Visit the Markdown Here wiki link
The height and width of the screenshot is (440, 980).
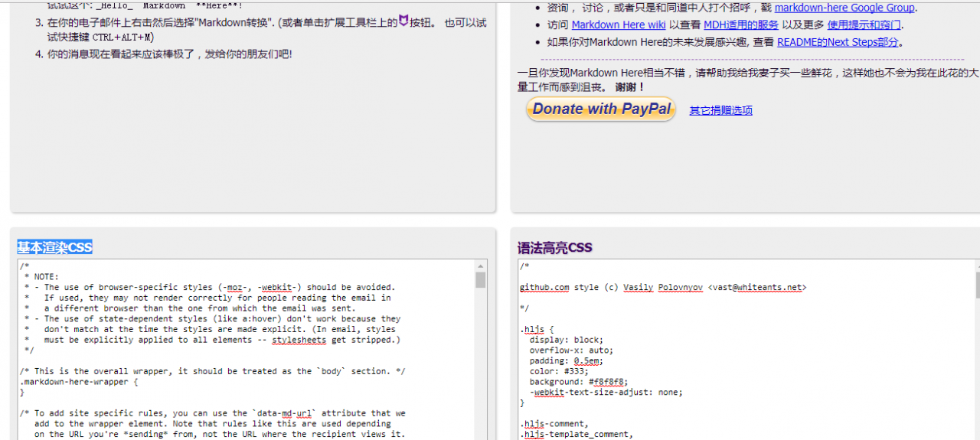coord(619,24)
